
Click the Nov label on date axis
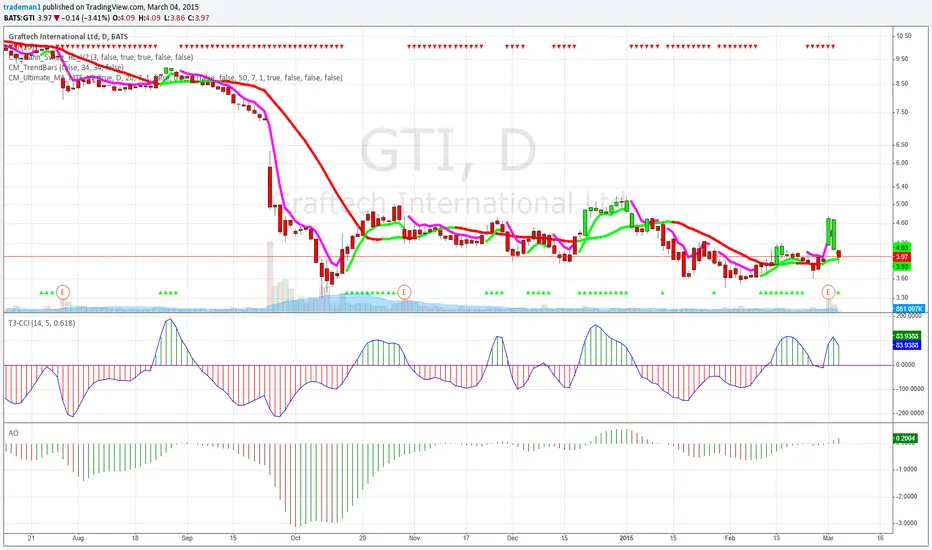(x=414, y=538)
